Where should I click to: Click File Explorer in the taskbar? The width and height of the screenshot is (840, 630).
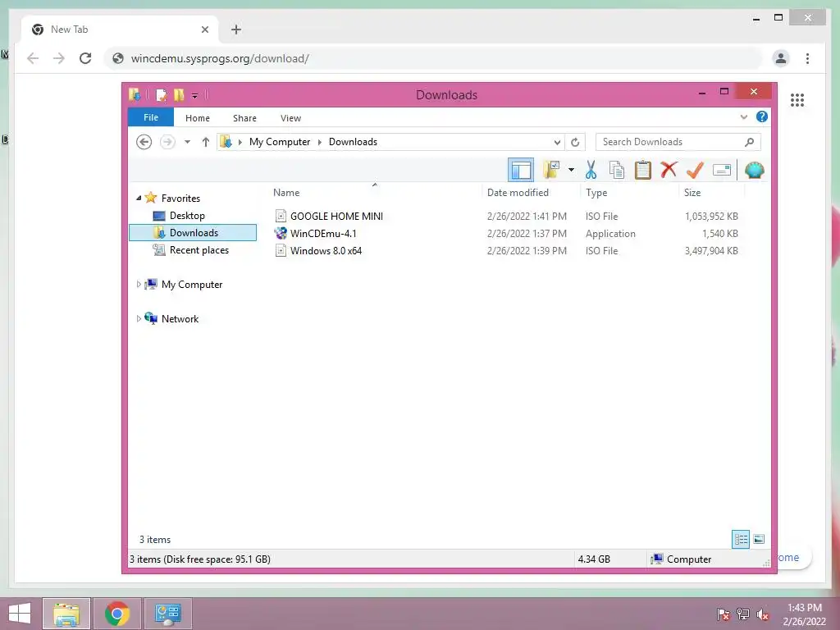pyautogui.click(x=66, y=614)
